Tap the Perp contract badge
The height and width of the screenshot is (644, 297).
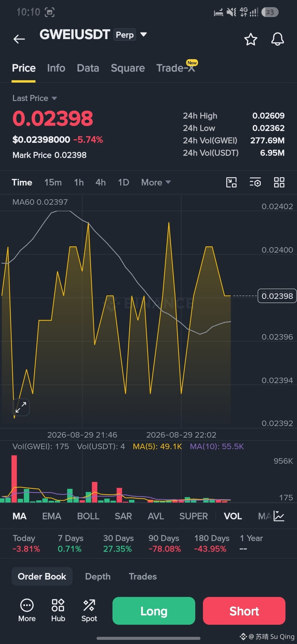pyautogui.click(x=125, y=35)
